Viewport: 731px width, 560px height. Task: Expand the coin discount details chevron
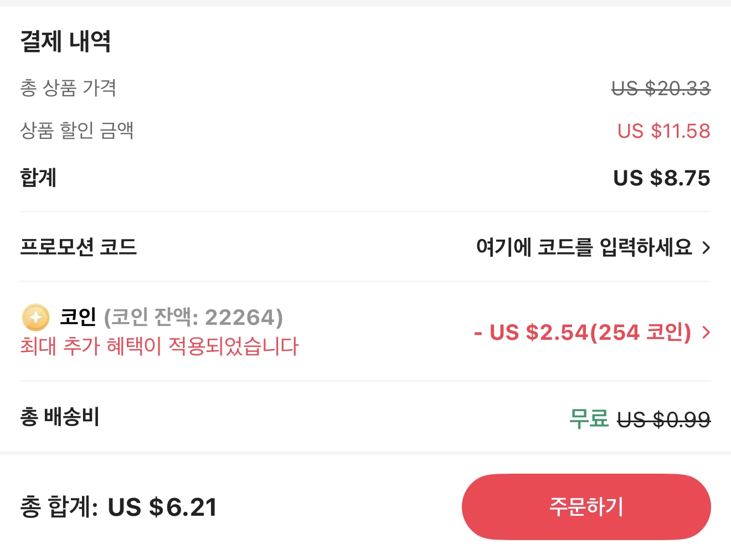706,332
